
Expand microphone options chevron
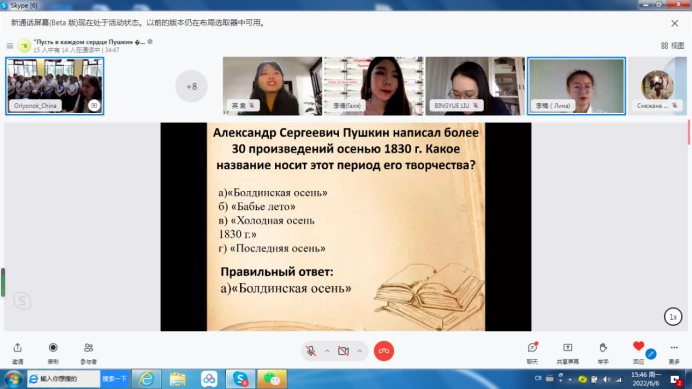tap(327, 351)
